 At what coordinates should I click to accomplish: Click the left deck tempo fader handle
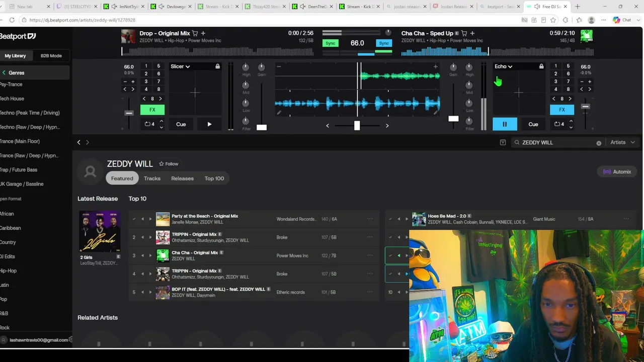click(x=129, y=113)
